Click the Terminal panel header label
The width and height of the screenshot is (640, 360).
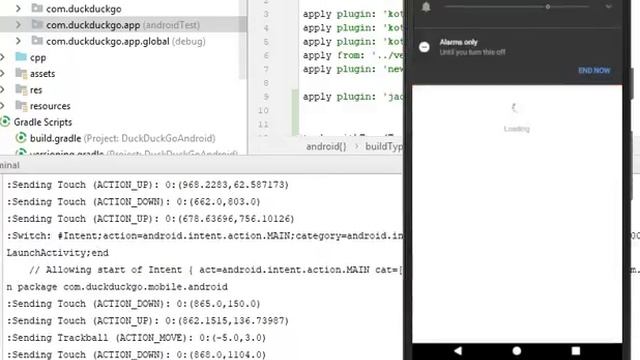[x=9, y=165]
